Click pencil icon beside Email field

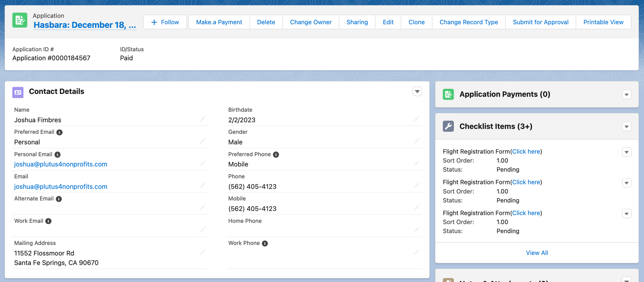[203, 185]
